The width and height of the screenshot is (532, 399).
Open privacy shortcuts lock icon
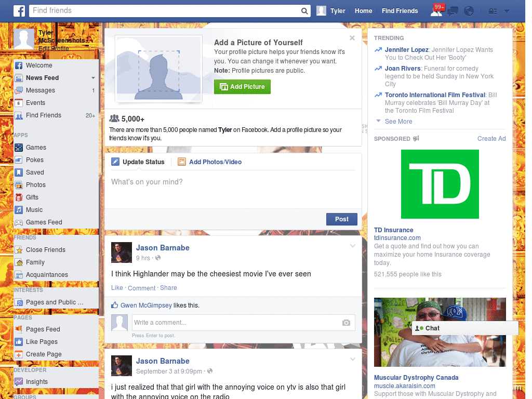pyautogui.click(x=493, y=11)
